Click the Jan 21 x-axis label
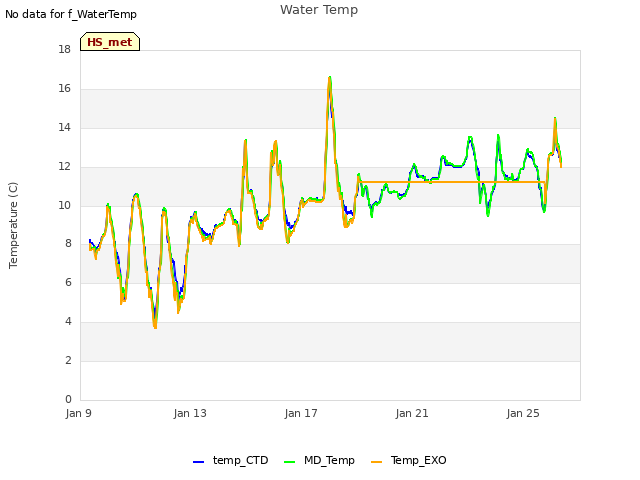The width and height of the screenshot is (640, 480). click(x=412, y=413)
